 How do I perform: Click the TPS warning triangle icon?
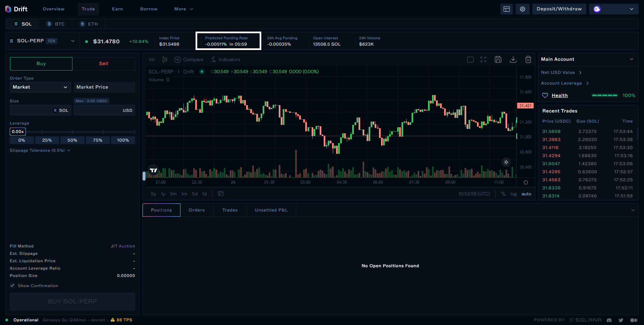pos(113,320)
